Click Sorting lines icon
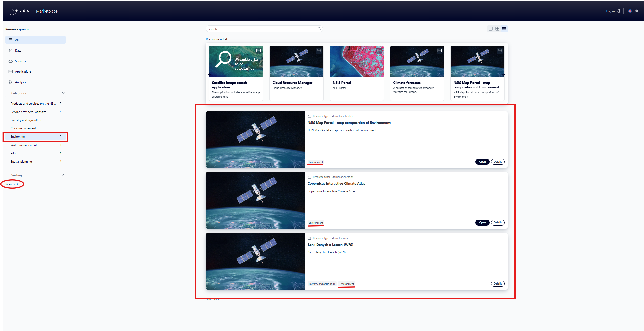The image size is (644, 331). 8,175
